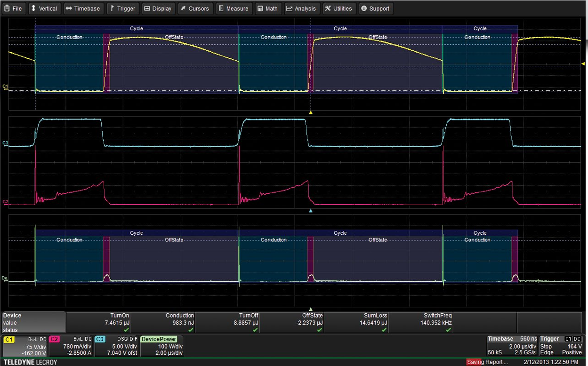Screen dimensions: 588x366
Task: Click the C2 channel descriptor box
Action: point(71,346)
